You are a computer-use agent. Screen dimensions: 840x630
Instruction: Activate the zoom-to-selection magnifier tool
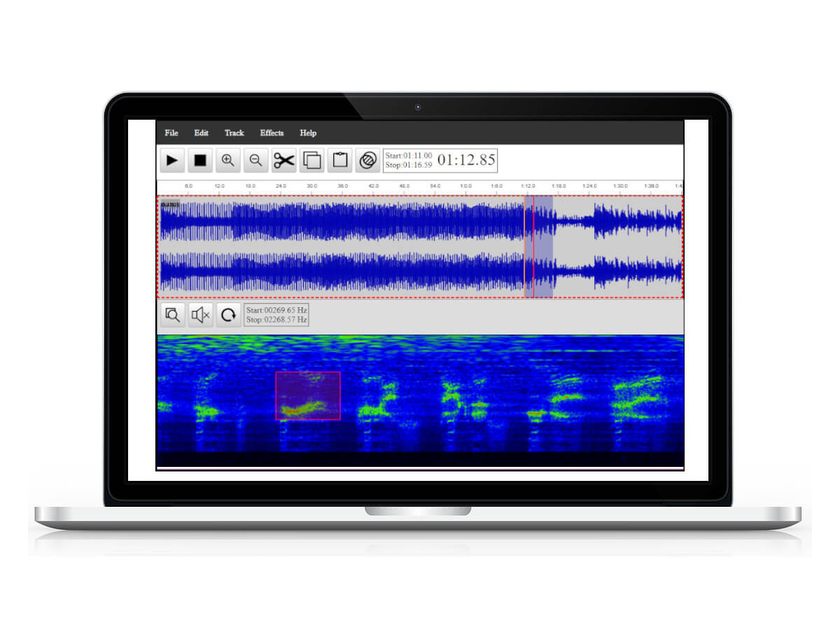click(x=172, y=314)
